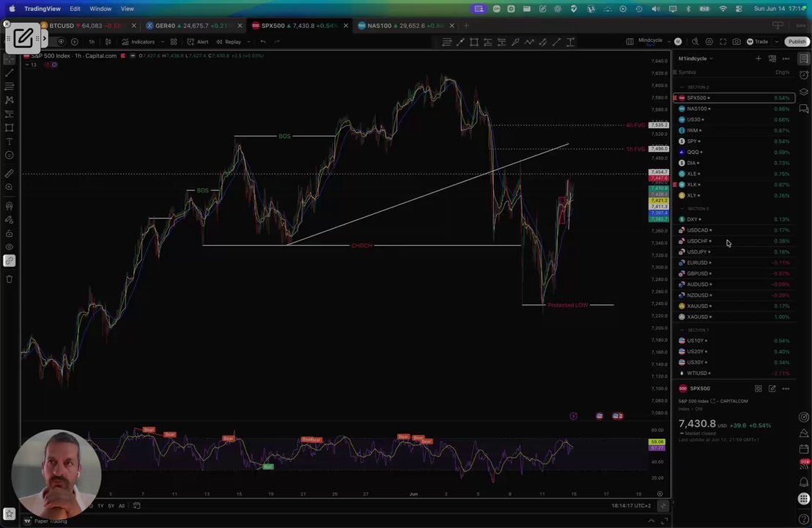812x528 pixels.
Task: Select NAS100 in the watchlist
Action: click(734, 109)
